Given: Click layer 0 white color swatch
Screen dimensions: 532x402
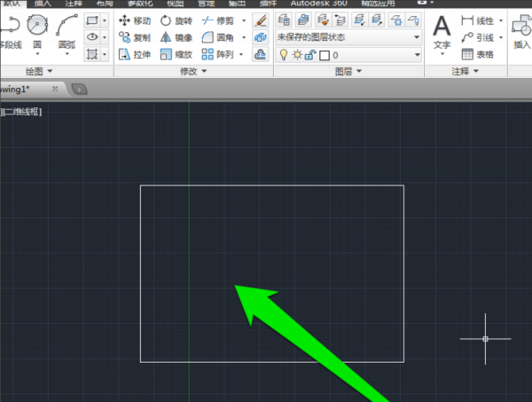Looking at the screenshot, I should [325, 55].
